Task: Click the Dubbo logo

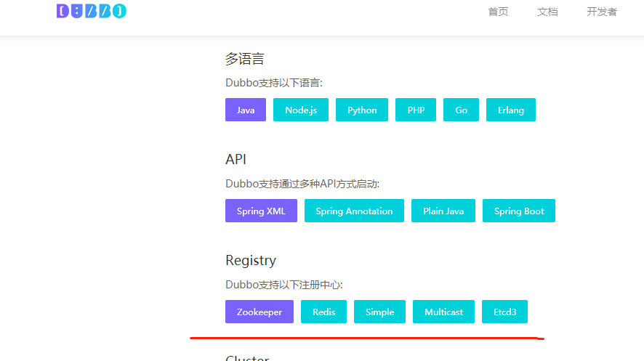Action: coord(91,11)
